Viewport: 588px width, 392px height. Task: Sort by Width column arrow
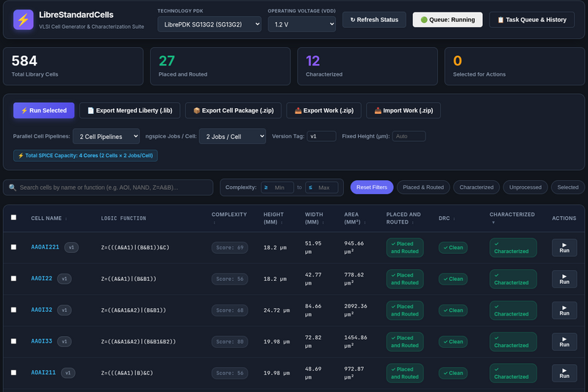click(323, 222)
